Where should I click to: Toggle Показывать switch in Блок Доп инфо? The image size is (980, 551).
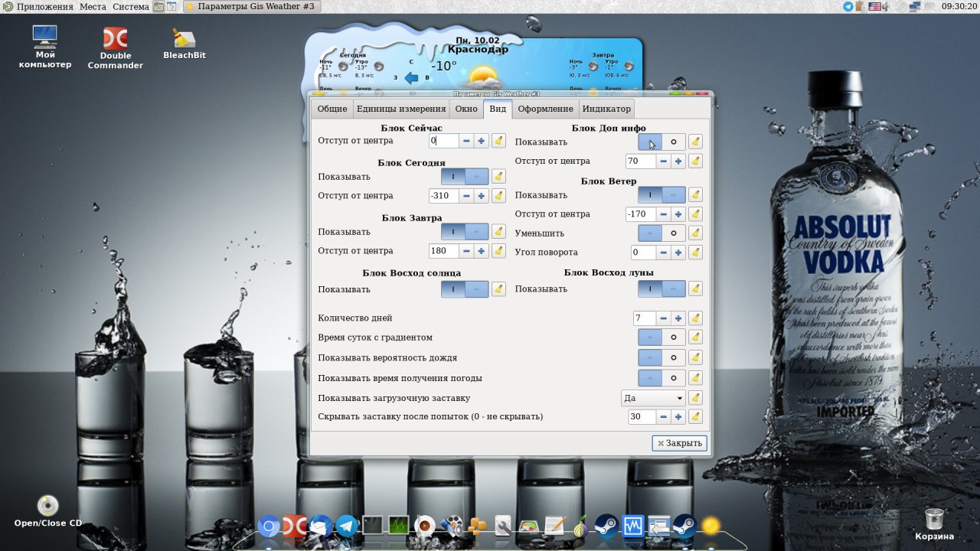[661, 142]
